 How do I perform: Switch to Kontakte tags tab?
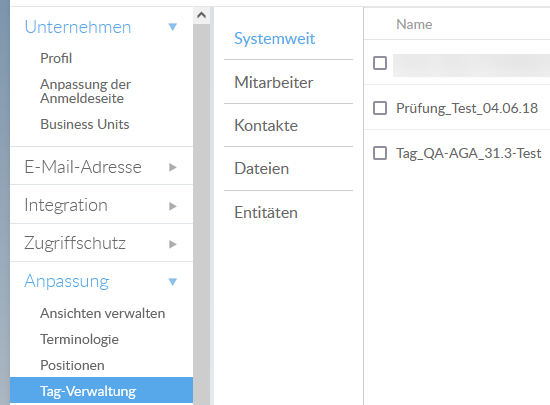click(266, 126)
